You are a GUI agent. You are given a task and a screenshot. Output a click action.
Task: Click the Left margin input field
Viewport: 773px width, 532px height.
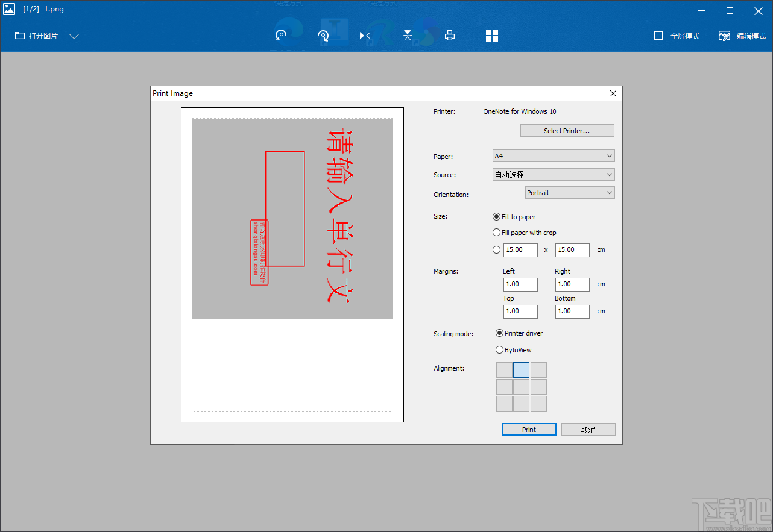(x=520, y=284)
